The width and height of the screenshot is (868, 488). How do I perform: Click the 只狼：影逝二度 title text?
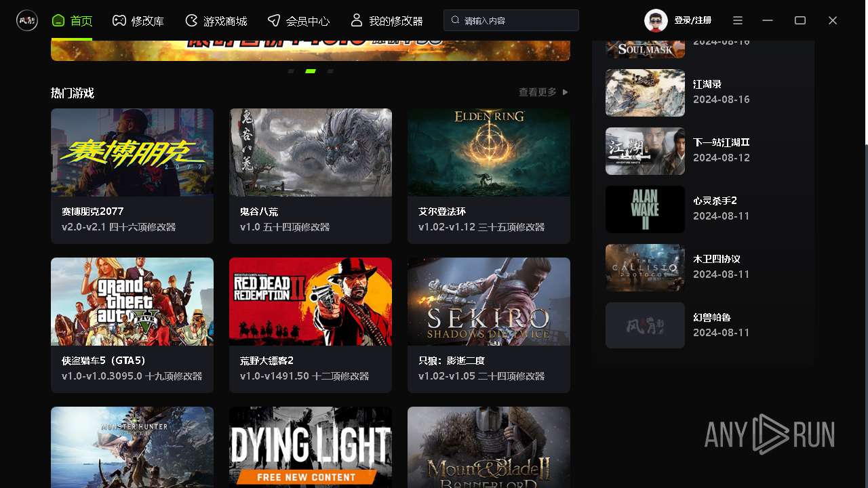click(x=452, y=361)
